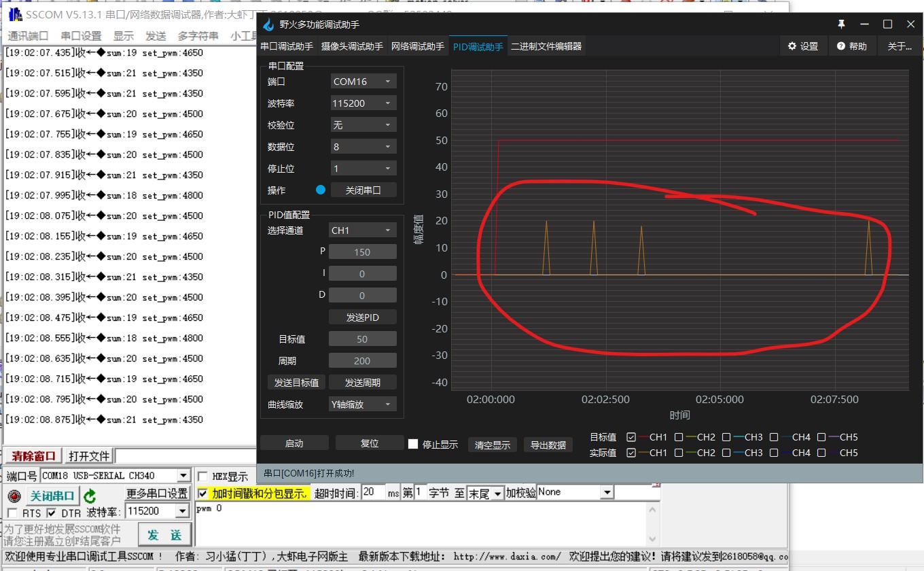
Task: Maximize the 野火 assistant window
Action: tap(887, 24)
